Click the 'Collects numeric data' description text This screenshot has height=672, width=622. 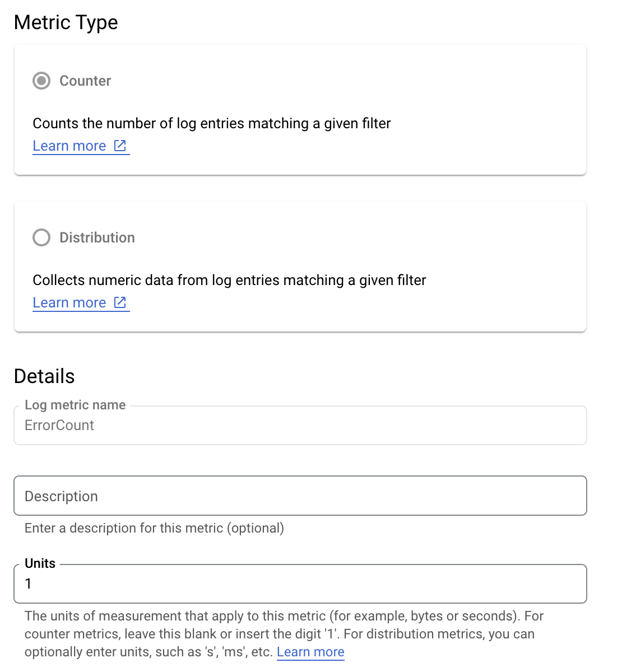pyautogui.click(x=229, y=281)
